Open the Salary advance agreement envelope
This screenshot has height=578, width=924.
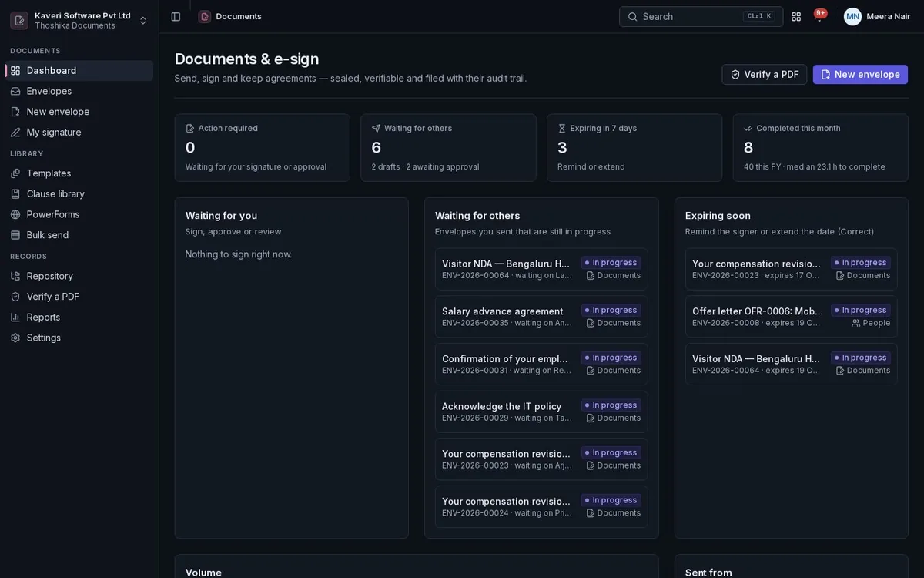tap(541, 317)
